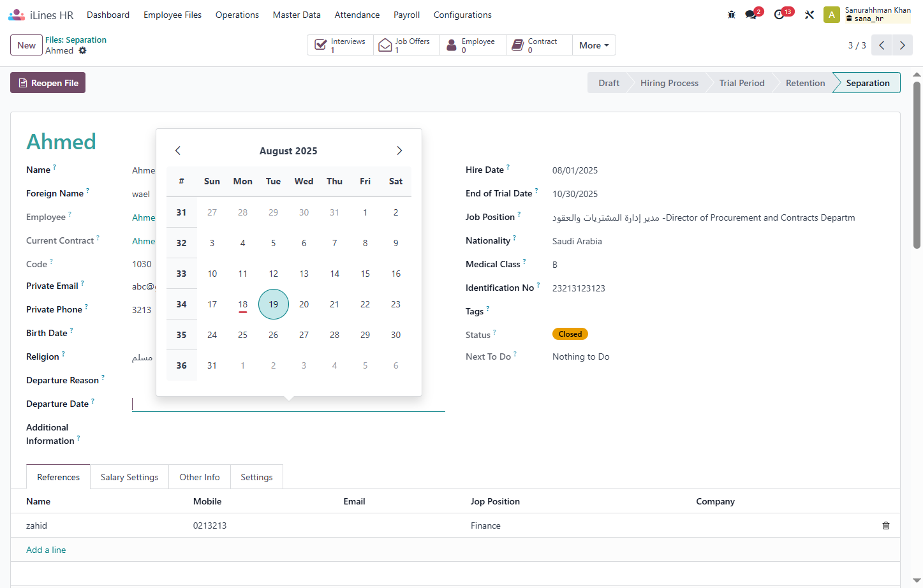Viewport: 923px width, 588px height.
Task: Pick August 25 in calendar
Action: (x=243, y=335)
